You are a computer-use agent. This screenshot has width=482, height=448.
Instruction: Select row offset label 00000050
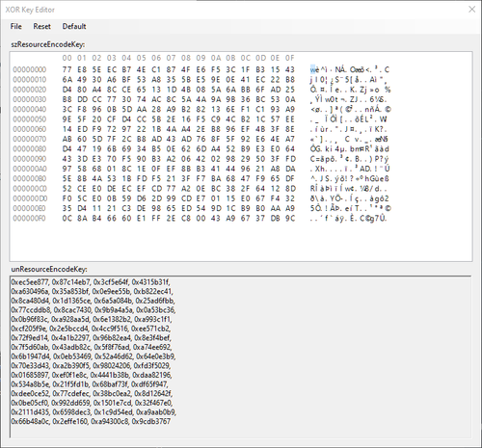coord(30,119)
